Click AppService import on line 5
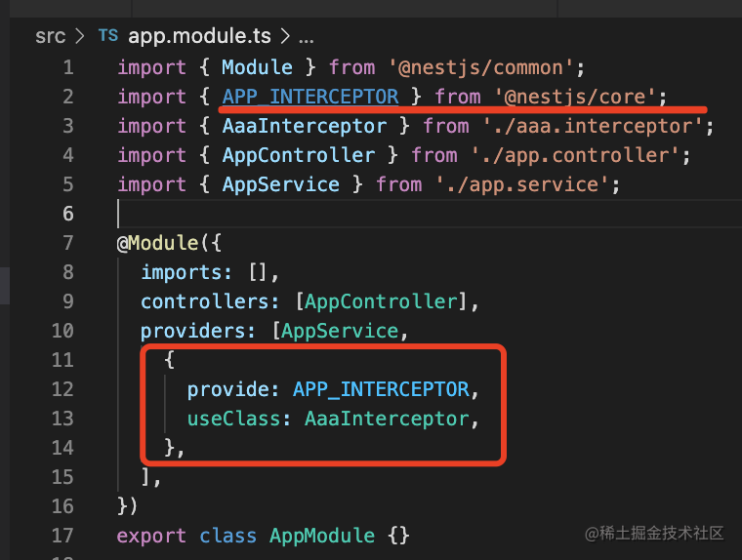 (x=280, y=184)
